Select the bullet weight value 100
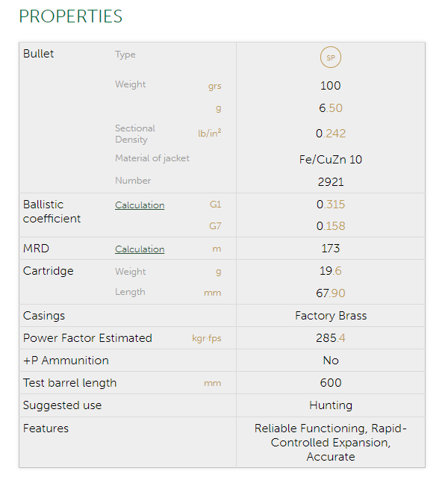This screenshot has height=483, width=448. 330,86
